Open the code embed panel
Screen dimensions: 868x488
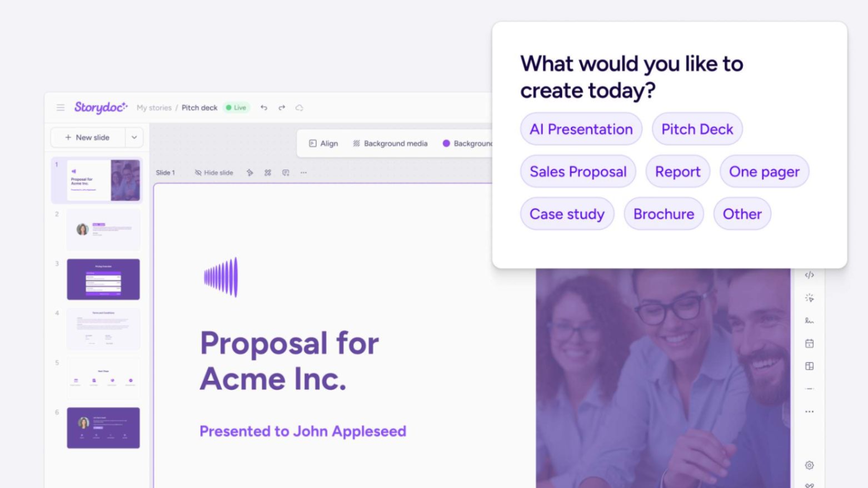point(809,275)
